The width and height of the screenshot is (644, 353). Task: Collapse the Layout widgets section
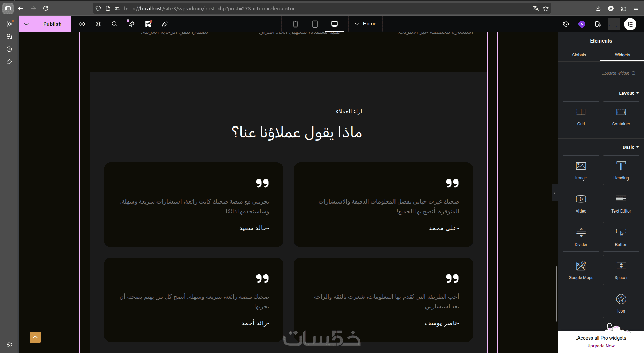pos(629,93)
